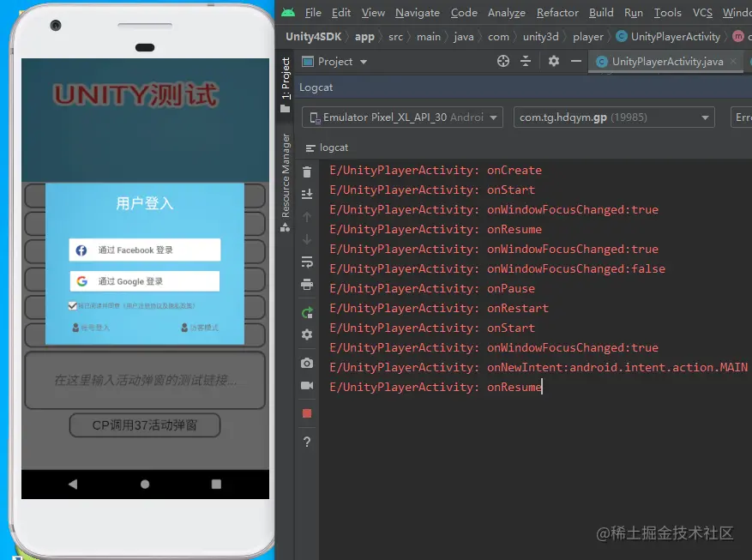Click the collapse all icon in Project panel
The width and height of the screenshot is (752, 560).
(x=526, y=61)
